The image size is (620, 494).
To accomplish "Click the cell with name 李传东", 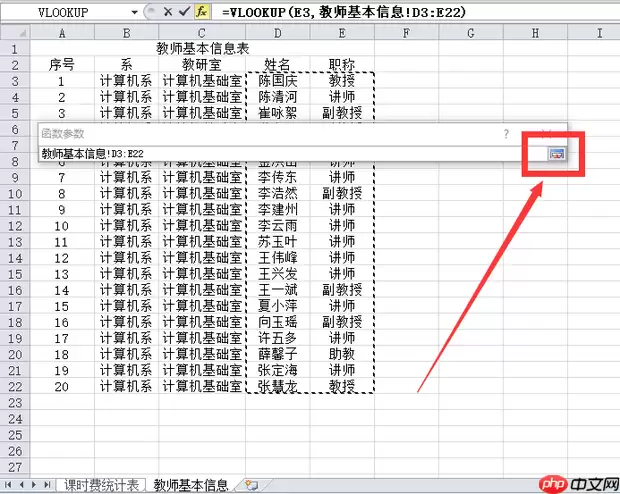I will click(278, 178).
